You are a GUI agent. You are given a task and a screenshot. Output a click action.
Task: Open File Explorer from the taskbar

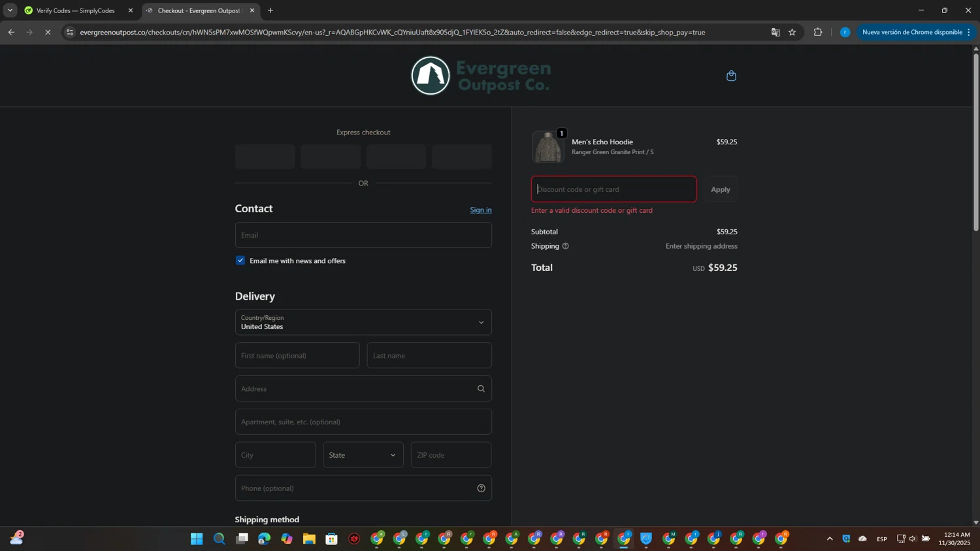309,539
